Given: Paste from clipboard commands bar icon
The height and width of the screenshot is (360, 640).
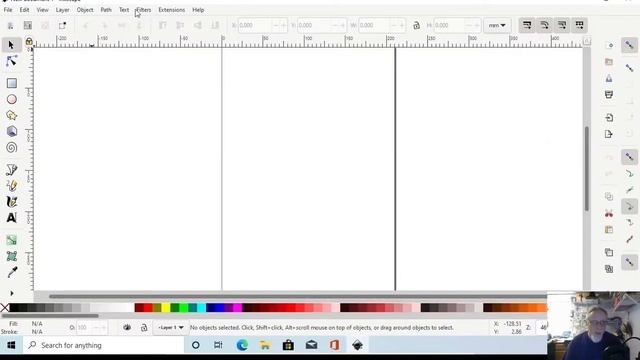Looking at the screenshot, I should coord(609,229).
